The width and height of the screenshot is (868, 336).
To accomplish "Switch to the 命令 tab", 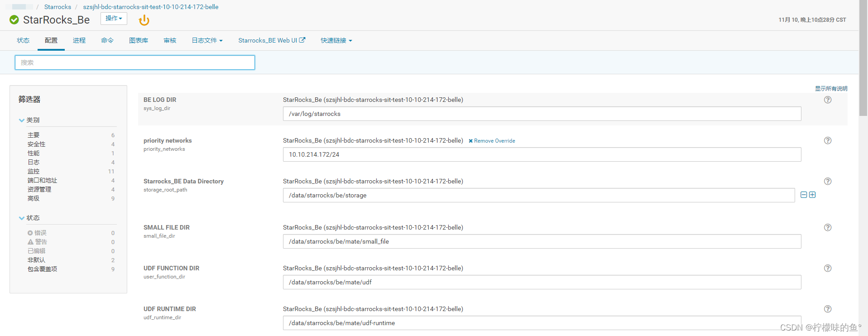I will [107, 40].
